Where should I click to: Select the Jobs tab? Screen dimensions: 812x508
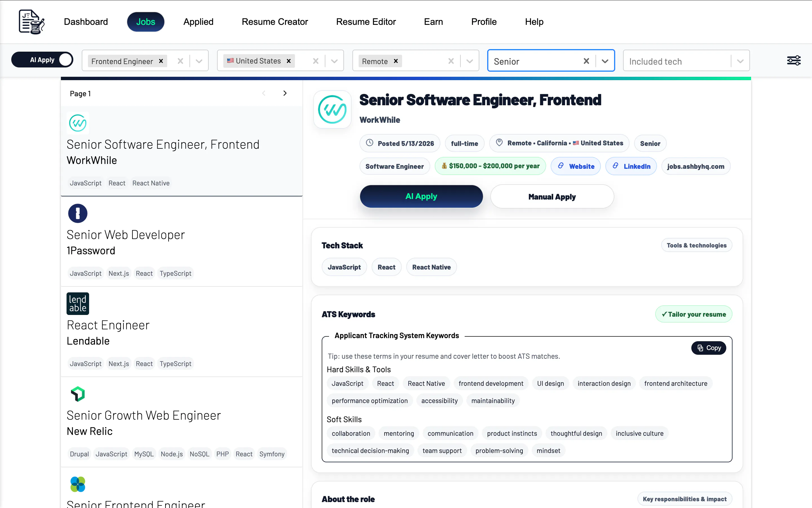[x=145, y=22]
